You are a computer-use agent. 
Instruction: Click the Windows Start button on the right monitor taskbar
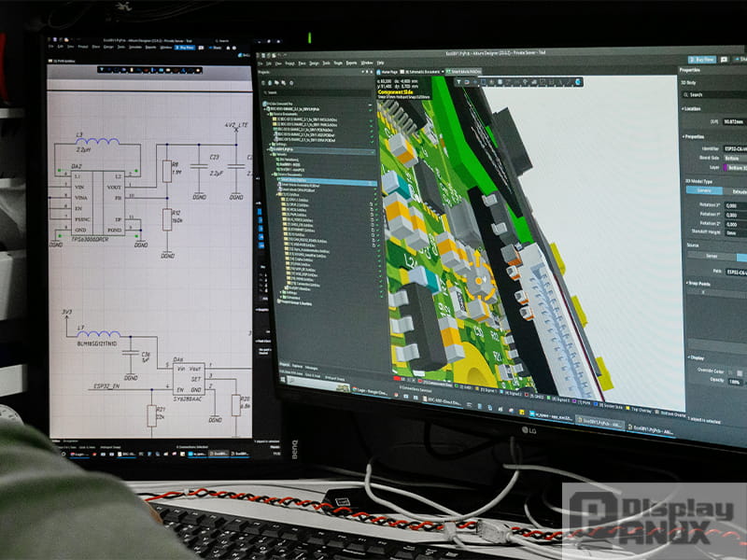pyautogui.click(x=283, y=380)
